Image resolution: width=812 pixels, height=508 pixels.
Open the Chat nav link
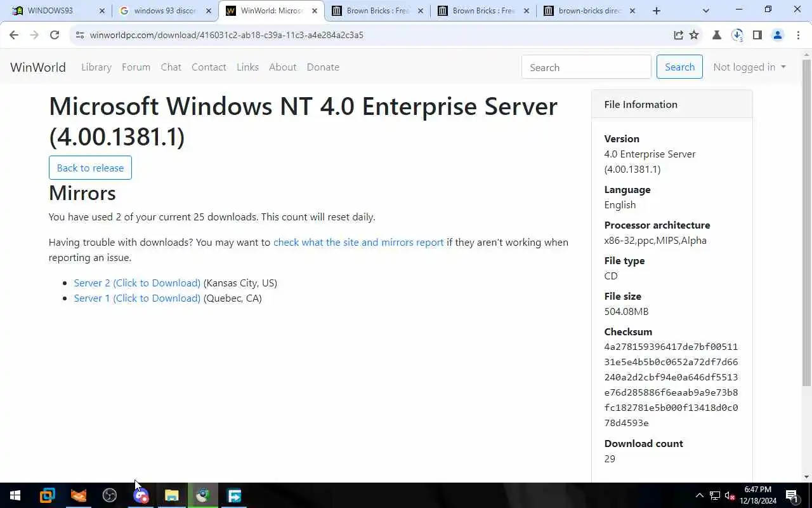[171, 67]
